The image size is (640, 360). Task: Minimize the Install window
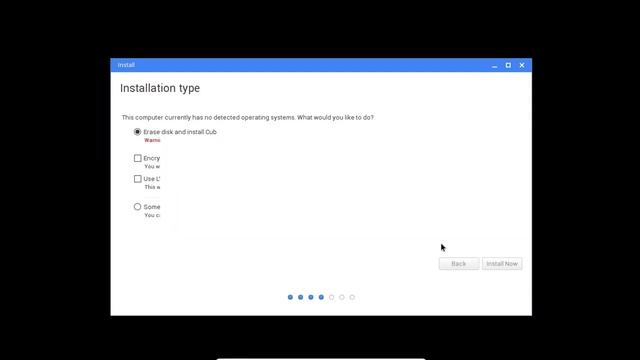[494, 65]
